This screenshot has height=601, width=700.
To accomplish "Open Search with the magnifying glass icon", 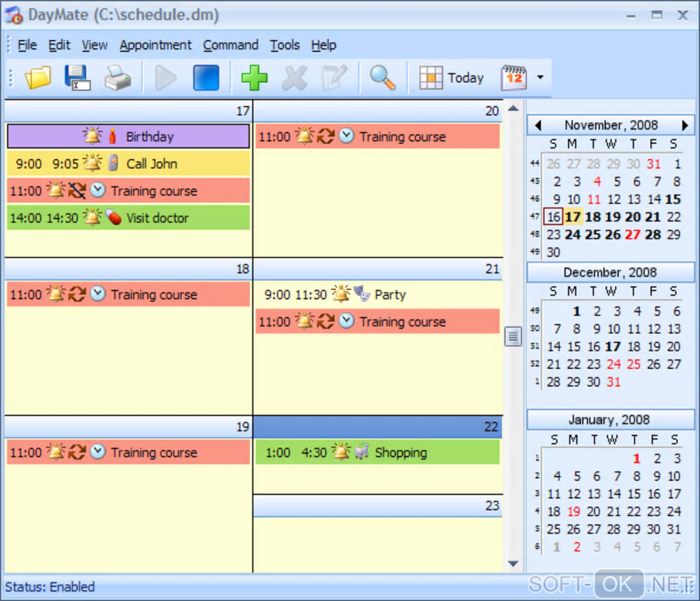I will tap(382, 78).
